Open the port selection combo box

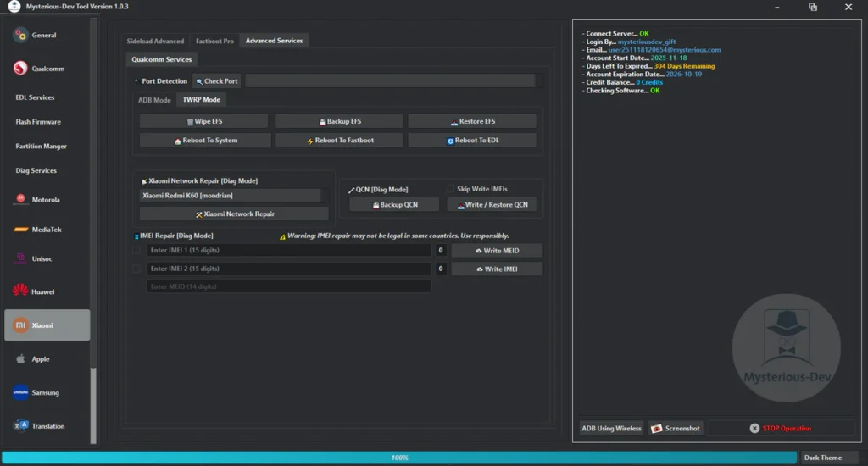[x=390, y=81]
